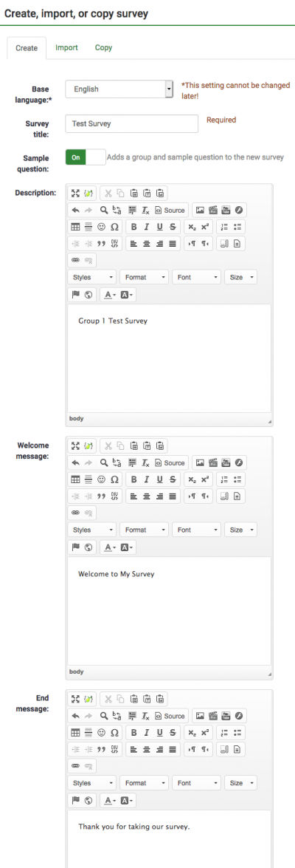Toggle Italic in End message editor

pos(147,732)
